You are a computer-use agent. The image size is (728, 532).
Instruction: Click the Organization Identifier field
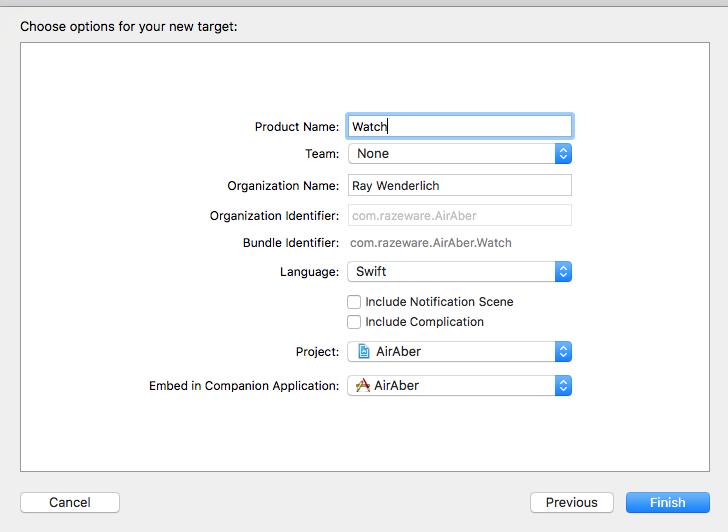(x=460, y=216)
